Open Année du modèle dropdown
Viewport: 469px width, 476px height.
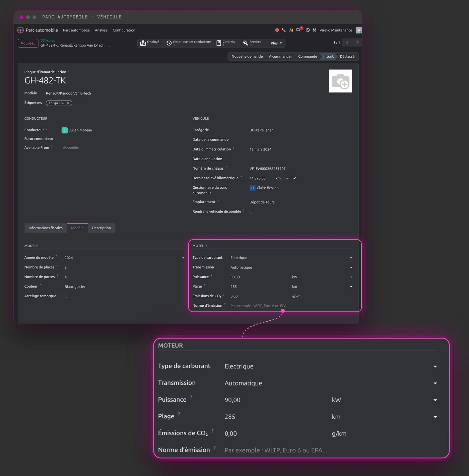[124, 258]
